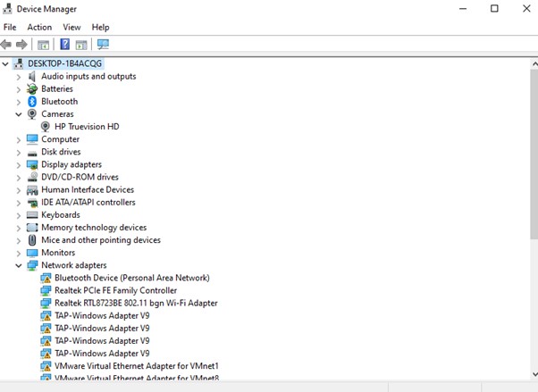Click the vertical scrollbar thumb
This screenshot has height=392, width=538.
[x=534, y=154]
